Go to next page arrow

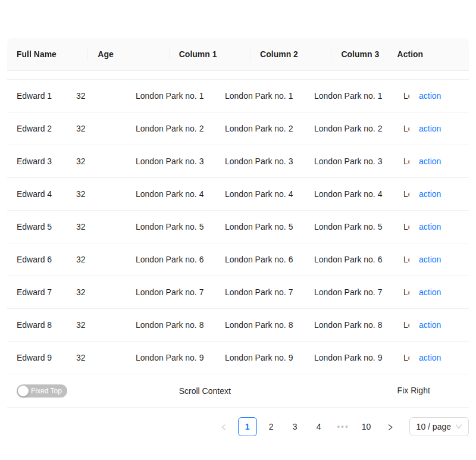coord(390,427)
